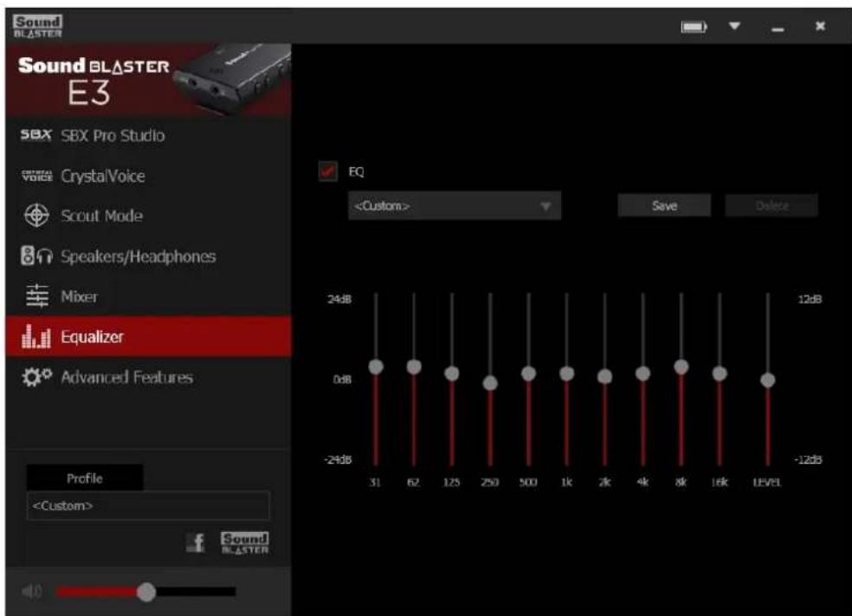Click the 62 Hz band slider handle
This screenshot has height=616, width=852.
(x=414, y=367)
